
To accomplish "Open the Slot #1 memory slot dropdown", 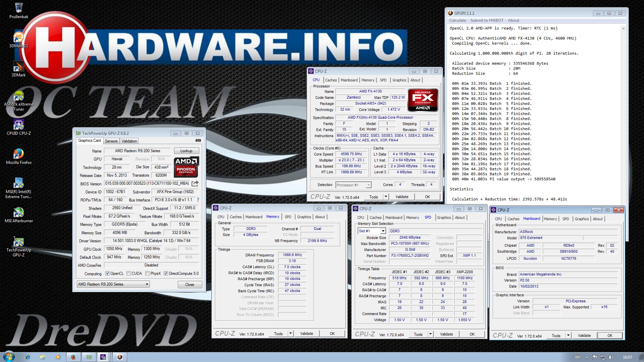I will [x=372, y=231].
